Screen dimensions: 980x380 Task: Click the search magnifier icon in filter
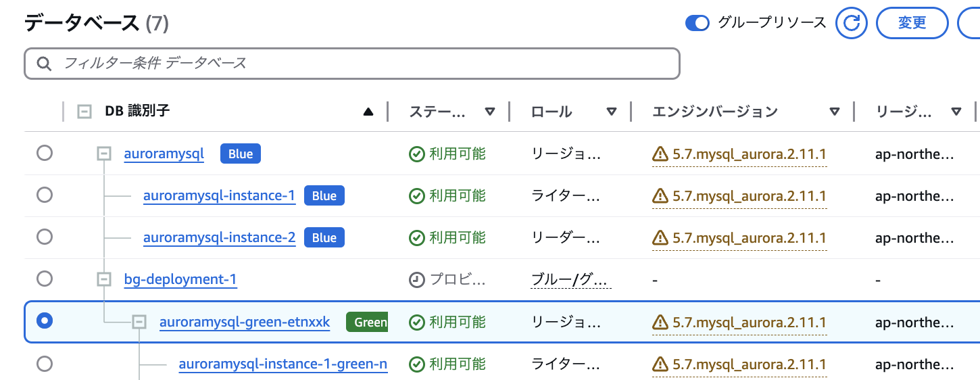pos(45,64)
